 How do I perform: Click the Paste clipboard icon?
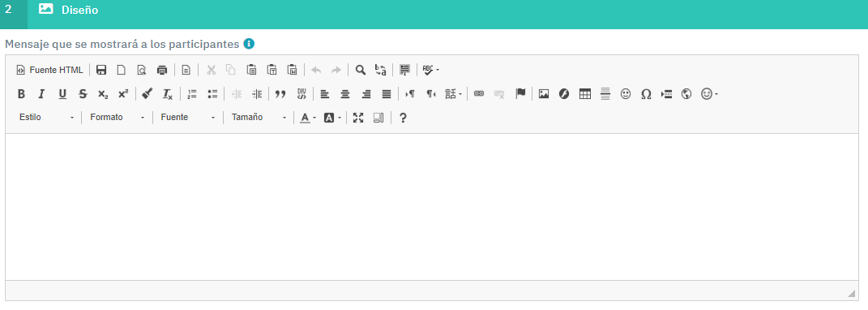coord(251,70)
